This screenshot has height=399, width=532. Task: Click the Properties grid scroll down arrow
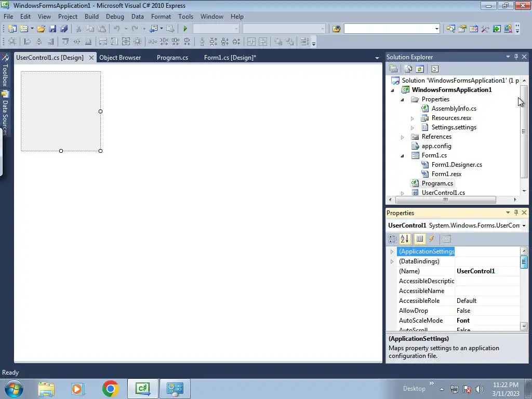(x=524, y=326)
